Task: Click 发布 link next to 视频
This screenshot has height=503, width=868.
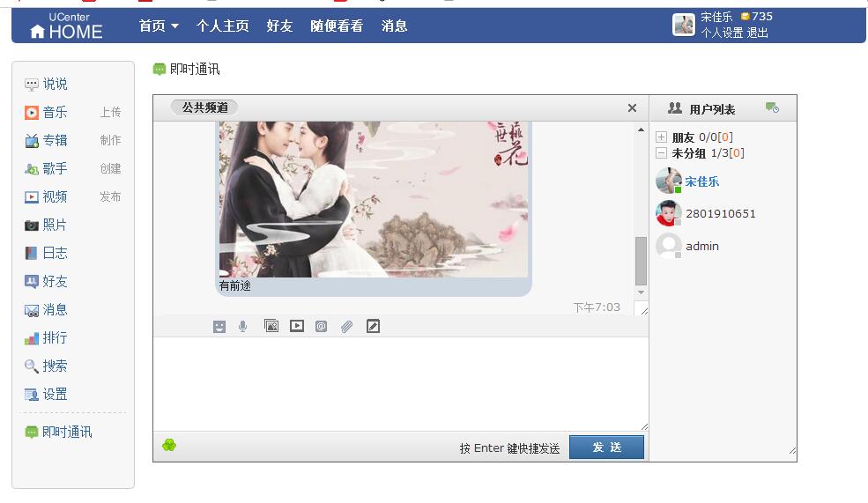Action: [x=111, y=197]
